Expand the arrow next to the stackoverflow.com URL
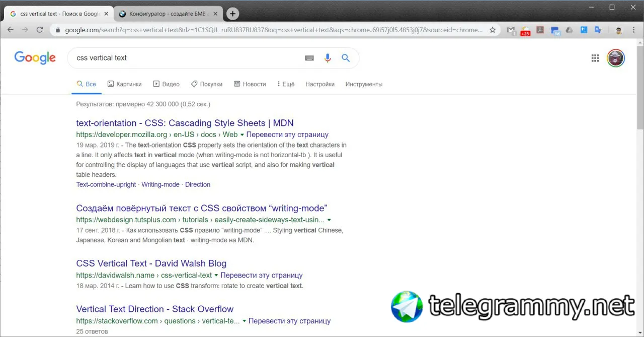The width and height of the screenshot is (644, 337). tap(245, 321)
